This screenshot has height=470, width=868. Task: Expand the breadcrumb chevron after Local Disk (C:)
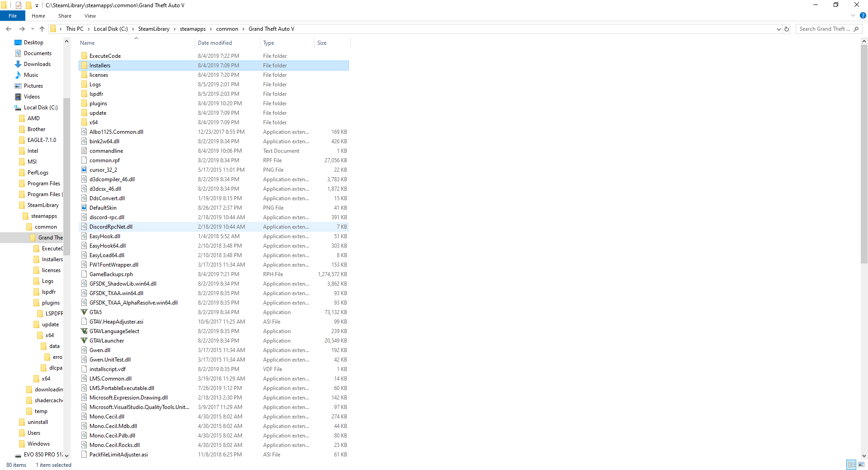tap(133, 29)
